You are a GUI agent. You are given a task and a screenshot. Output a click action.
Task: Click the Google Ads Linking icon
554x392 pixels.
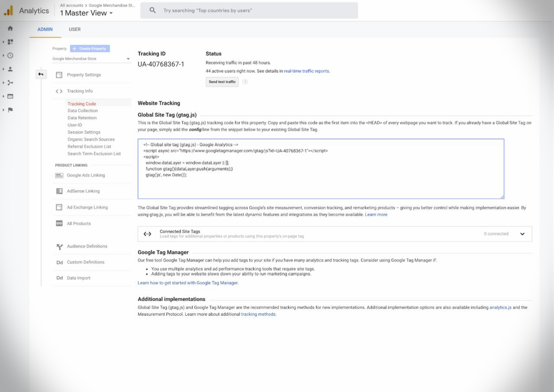[59, 175]
